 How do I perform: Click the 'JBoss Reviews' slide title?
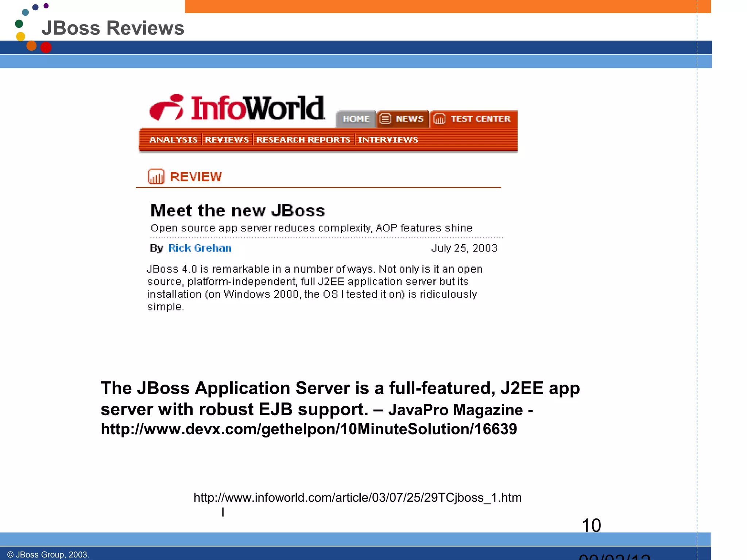point(113,28)
